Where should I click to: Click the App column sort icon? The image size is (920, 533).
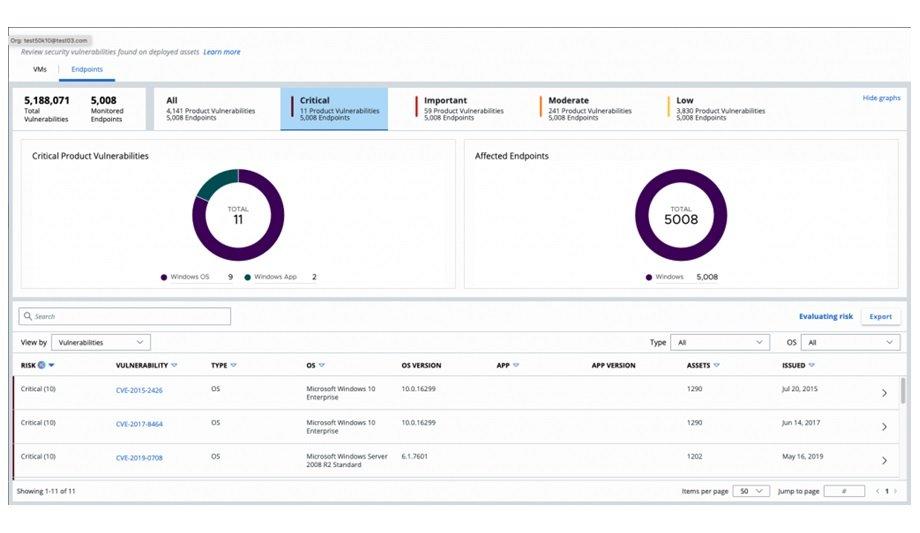coord(515,366)
